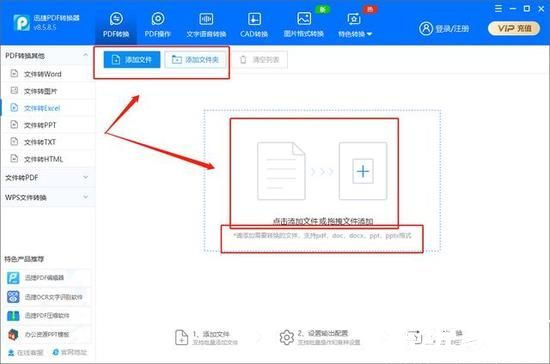The image size is (550, 364).
Task: Select 文件转HTML in the sidebar
Action: (x=48, y=159)
